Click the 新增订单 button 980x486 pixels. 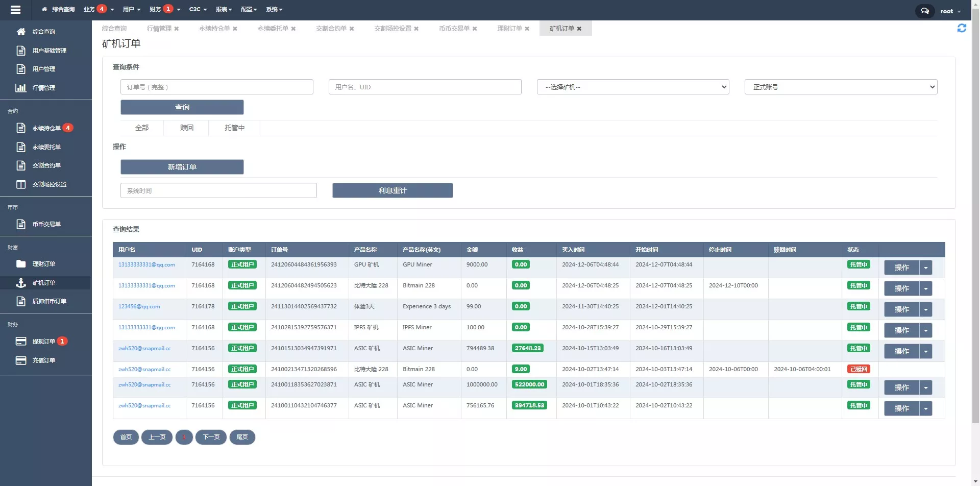(x=182, y=167)
